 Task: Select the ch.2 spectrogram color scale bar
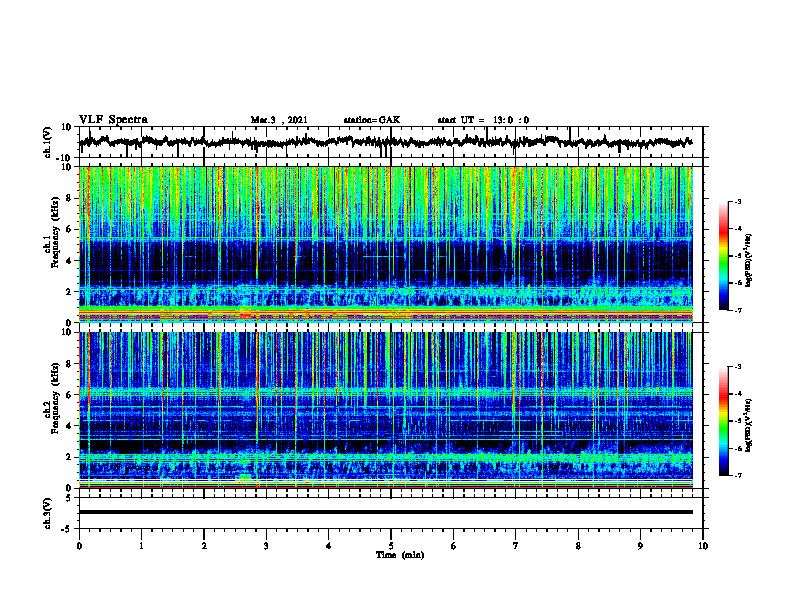coord(723,421)
